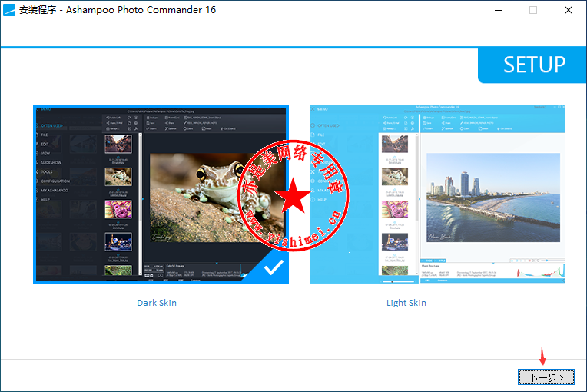The image size is (587, 392).
Task: Select the Light Skin preview thumbnail
Action: [437, 194]
